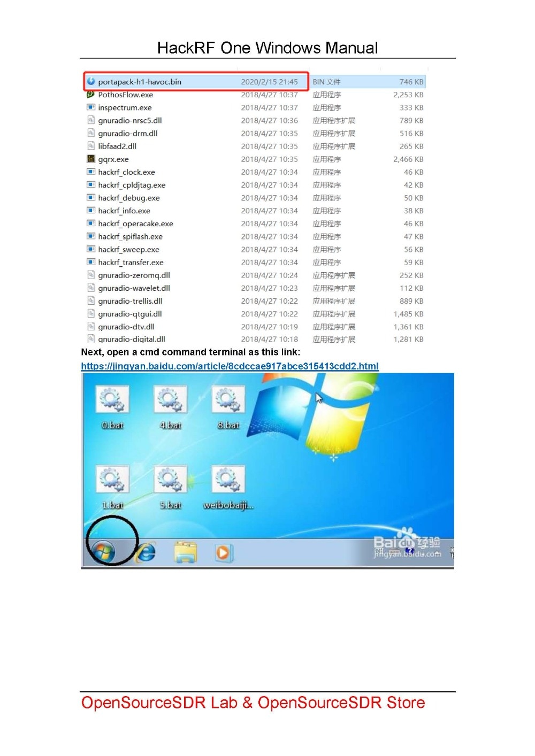The image size is (535, 756).
Task: Click the 1,361 KB size cell
Action: click(408, 327)
